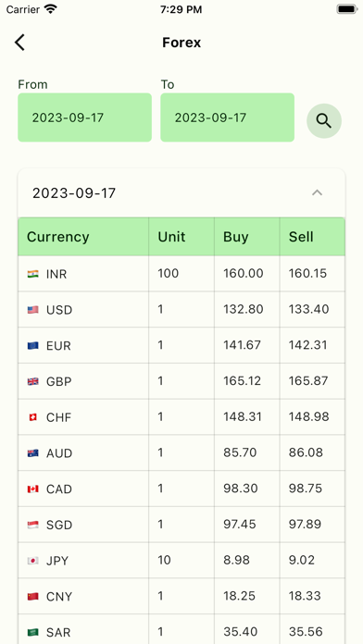Tap the Sell column header
Image resolution: width=363 pixels, height=644 pixels.
pyautogui.click(x=301, y=237)
